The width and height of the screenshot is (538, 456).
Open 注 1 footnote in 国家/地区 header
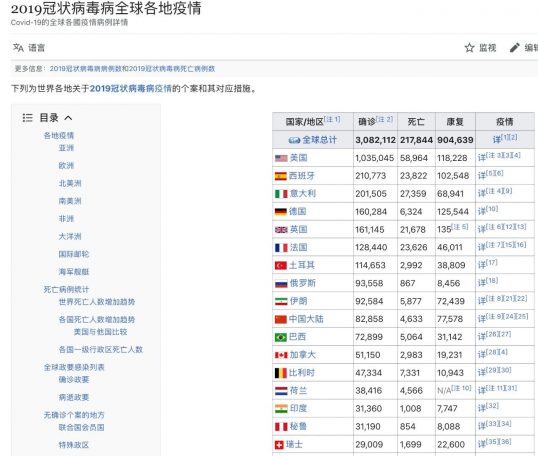(332, 119)
